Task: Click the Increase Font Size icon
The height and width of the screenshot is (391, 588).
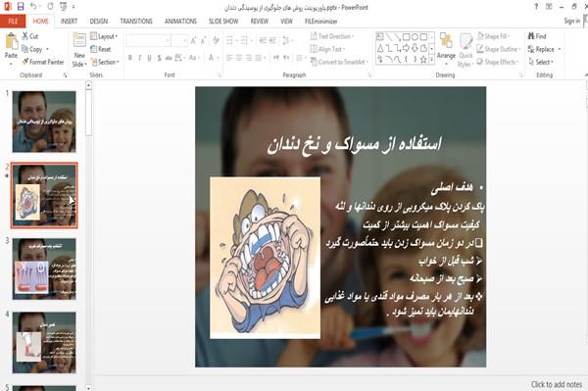Action: point(193,40)
